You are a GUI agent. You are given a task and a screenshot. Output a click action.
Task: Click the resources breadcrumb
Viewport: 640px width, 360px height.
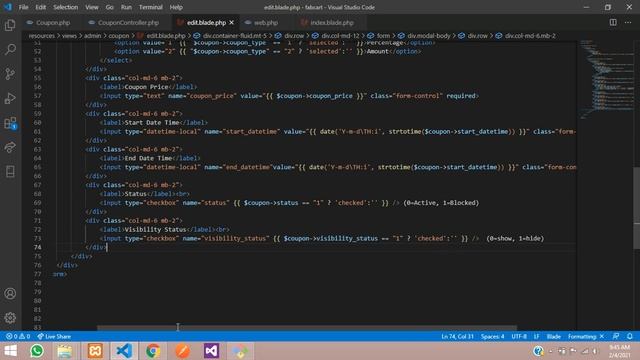click(x=42, y=36)
